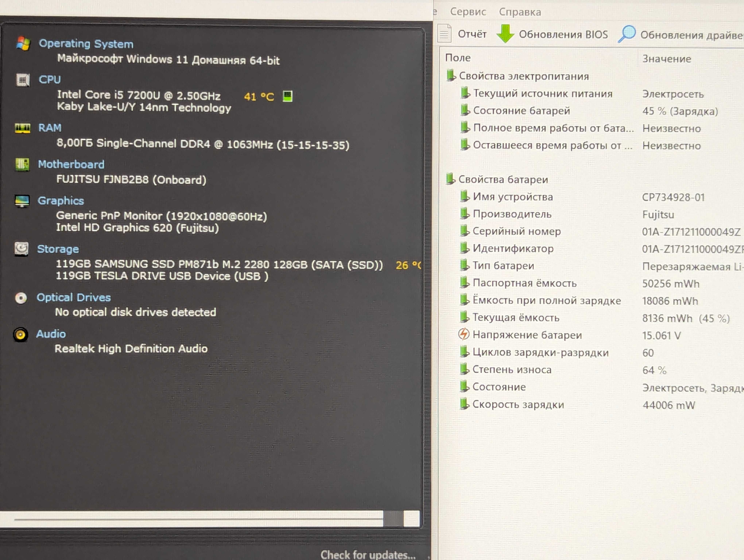Click icon beside Скорость зарядки row
Viewport: 744px width, 560px height.
coord(464,403)
